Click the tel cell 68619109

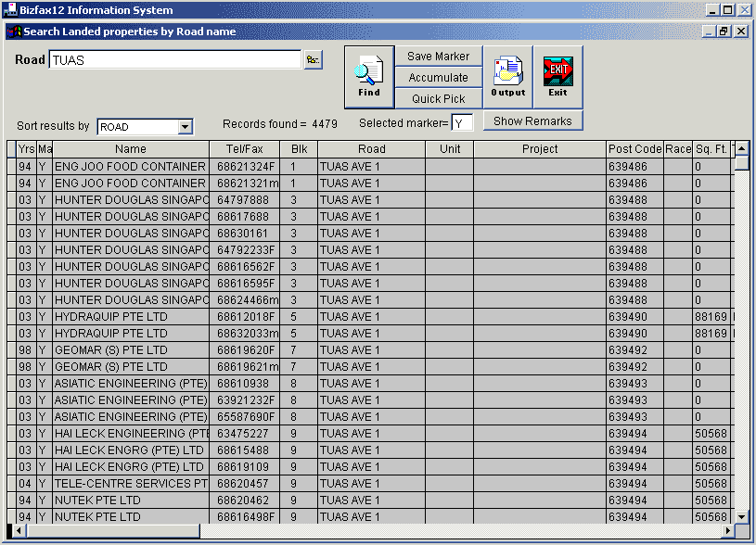tap(245, 467)
